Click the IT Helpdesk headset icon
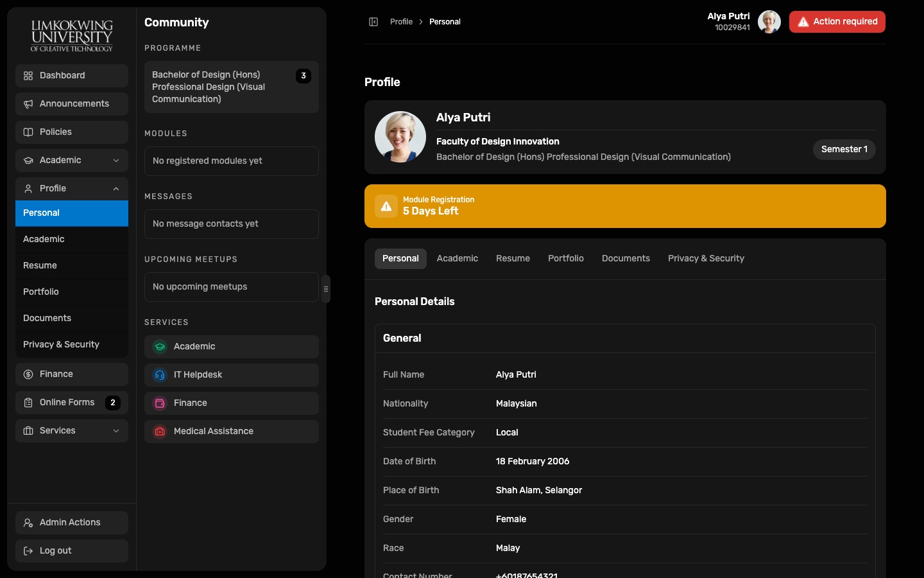Image resolution: width=924 pixels, height=578 pixels. point(160,375)
